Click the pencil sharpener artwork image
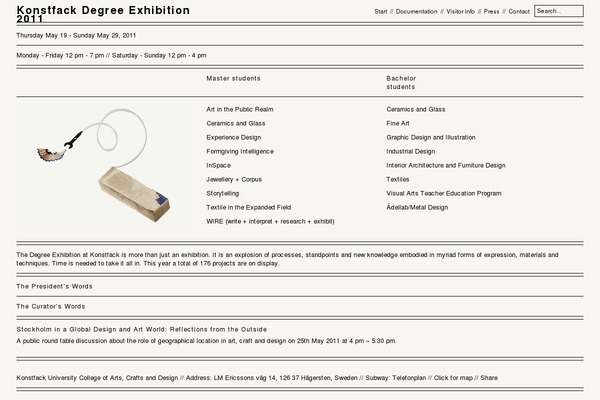 point(103,165)
